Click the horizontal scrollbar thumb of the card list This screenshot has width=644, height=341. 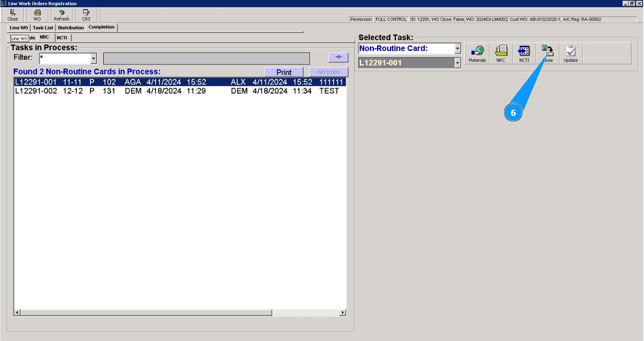coord(146,313)
